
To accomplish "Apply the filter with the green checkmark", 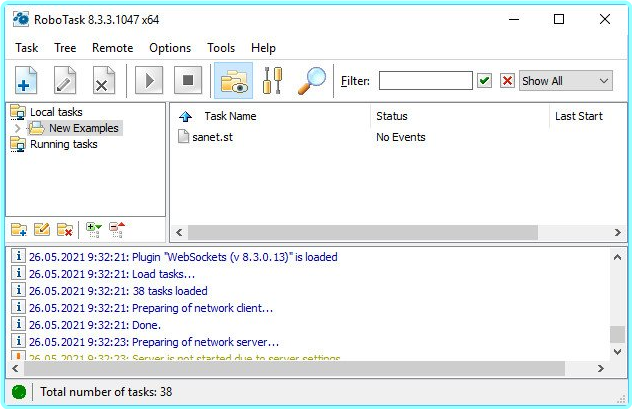I will 485,81.
